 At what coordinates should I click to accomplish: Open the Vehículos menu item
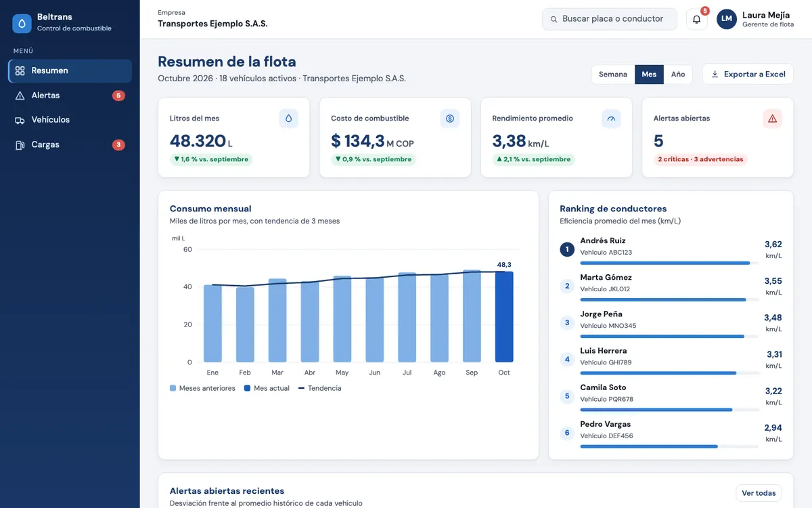(x=70, y=120)
